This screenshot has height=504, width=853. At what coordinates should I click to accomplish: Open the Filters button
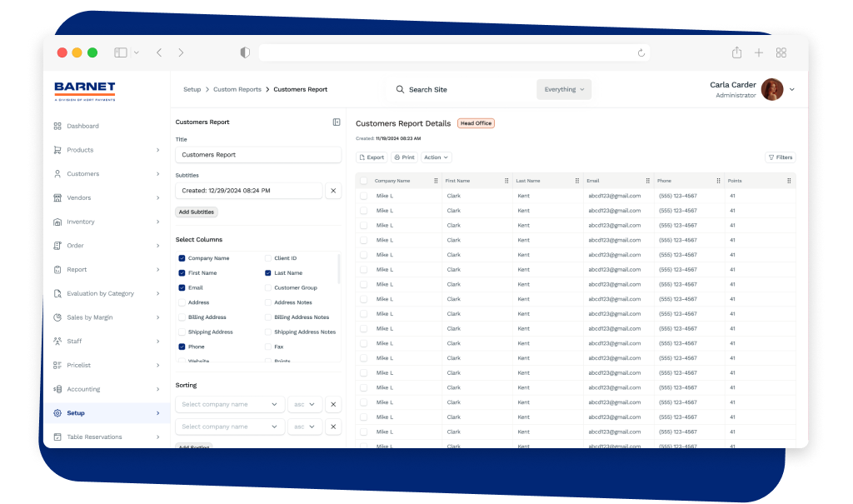coord(780,157)
